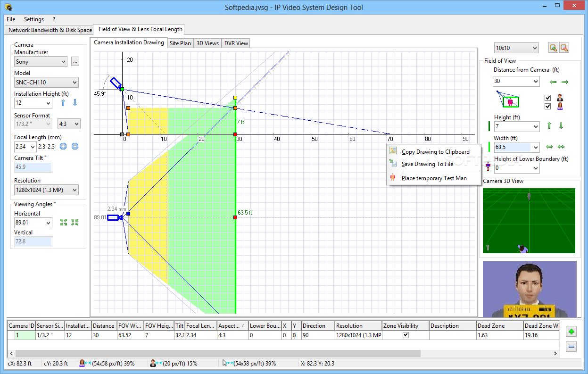Click the zoom in magnifier icon

[x=553, y=48]
